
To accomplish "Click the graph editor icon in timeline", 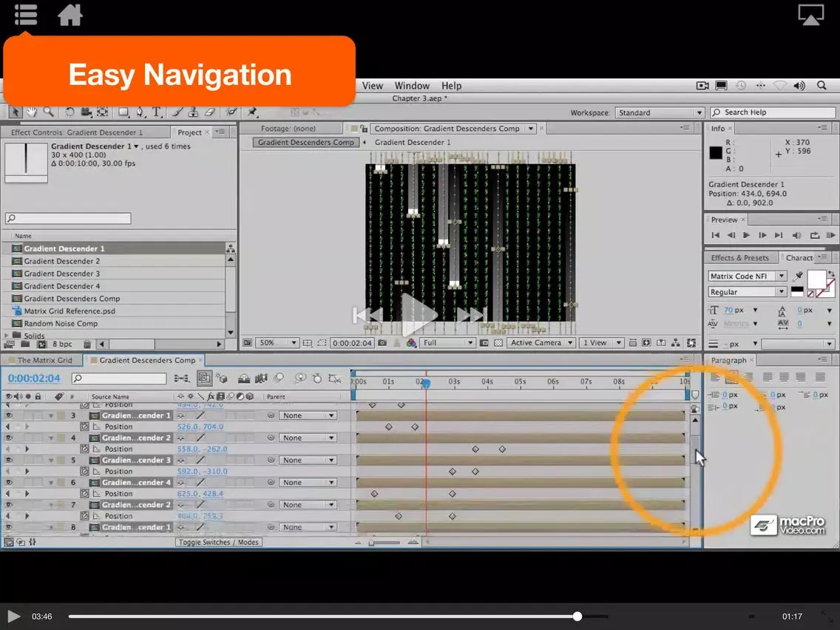I will click(x=335, y=379).
